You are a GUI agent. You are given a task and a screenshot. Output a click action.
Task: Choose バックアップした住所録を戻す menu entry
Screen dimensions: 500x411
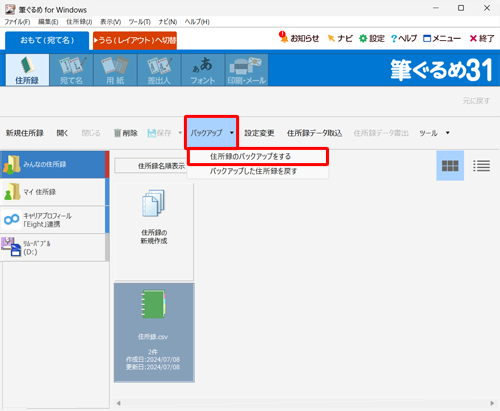click(x=258, y=171)
